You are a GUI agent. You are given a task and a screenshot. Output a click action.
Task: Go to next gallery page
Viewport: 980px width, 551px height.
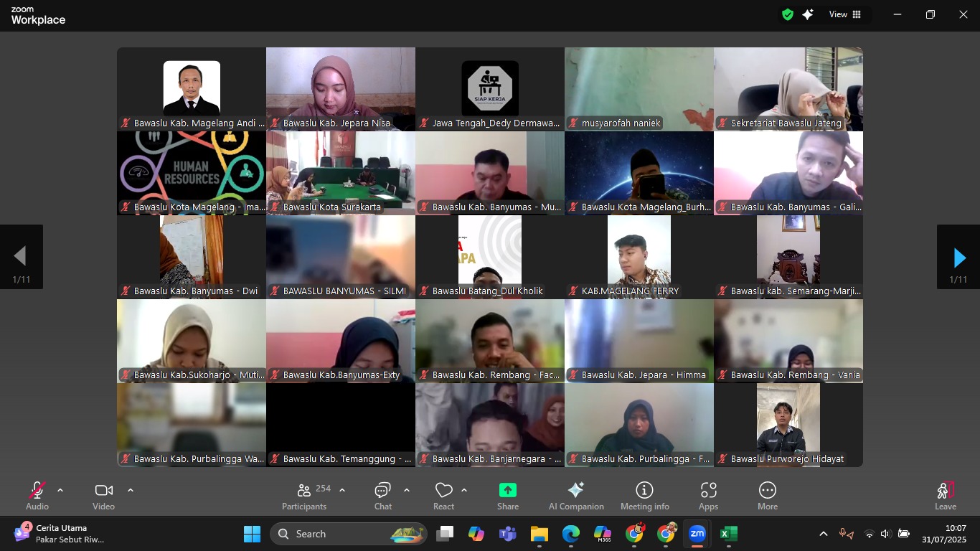coord(958,257)
